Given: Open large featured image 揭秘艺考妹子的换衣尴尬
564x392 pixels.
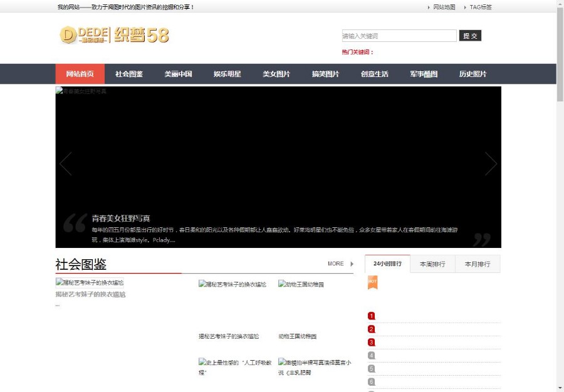Looking at the screenshot, I should [x=90, y=283].
